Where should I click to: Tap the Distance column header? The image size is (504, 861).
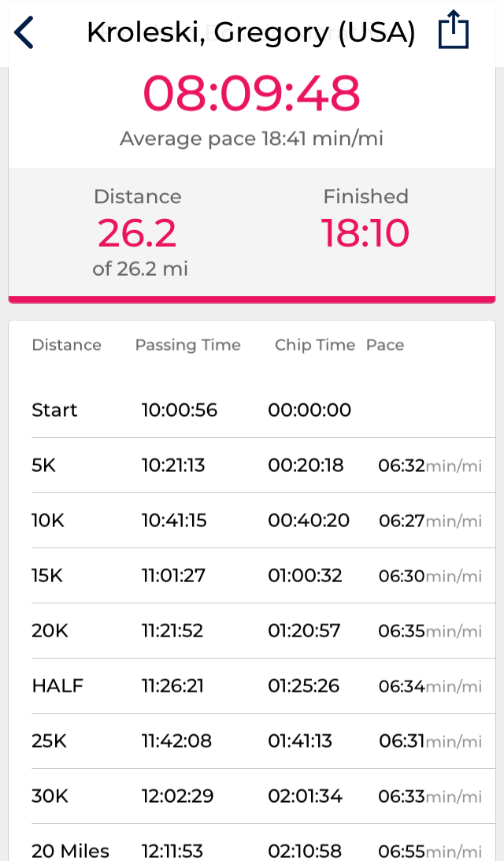click(66, 345)
